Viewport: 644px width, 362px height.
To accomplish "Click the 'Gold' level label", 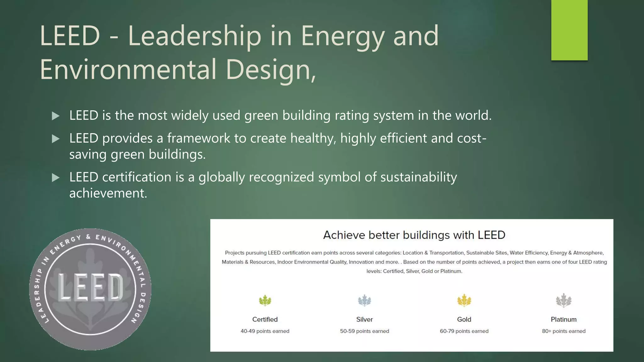I will coord(464,319).
